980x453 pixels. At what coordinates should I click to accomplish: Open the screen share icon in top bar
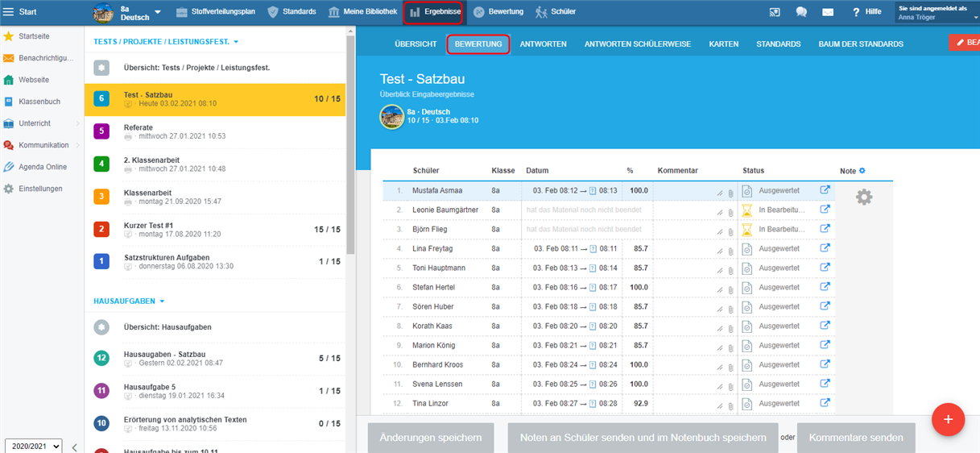point(775,11)
